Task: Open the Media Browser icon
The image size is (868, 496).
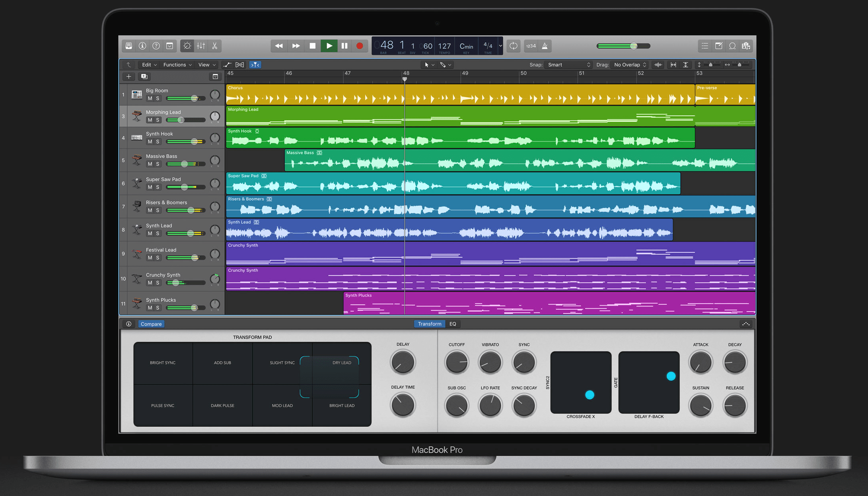Action: pos(746,46)
